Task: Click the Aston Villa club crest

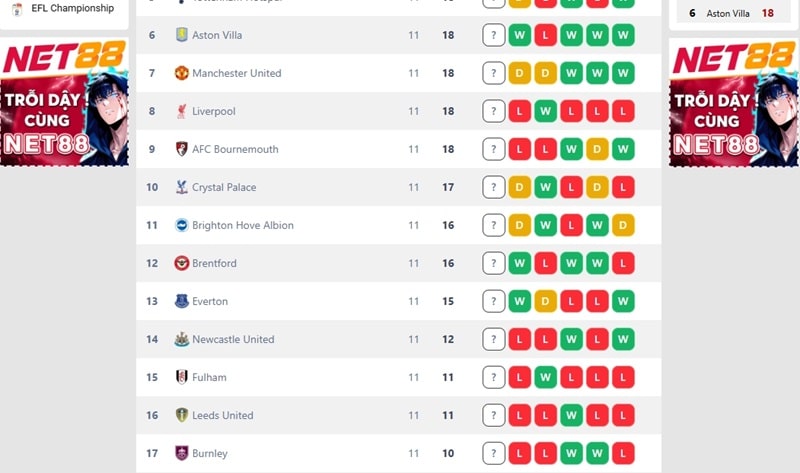Action: 181,35
